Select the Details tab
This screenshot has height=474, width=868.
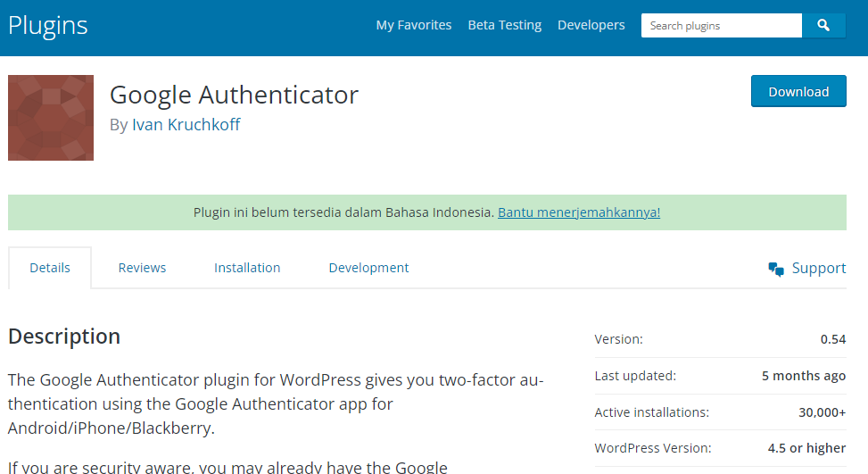pyautogui.click(x=50, y=268)
